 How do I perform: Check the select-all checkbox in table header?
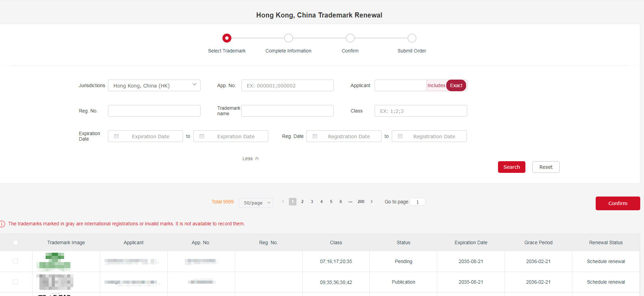coord(15,242)
